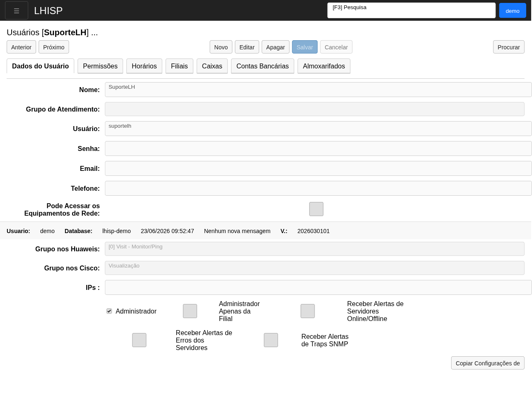Open the Contas Bancárias tab
The width and height of the screenshot is (532, 411).
coord(263,66)
